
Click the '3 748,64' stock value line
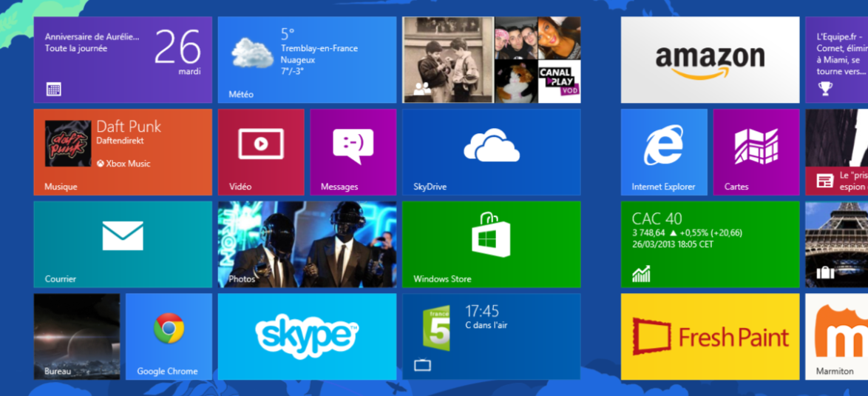[x=687, y=233]
